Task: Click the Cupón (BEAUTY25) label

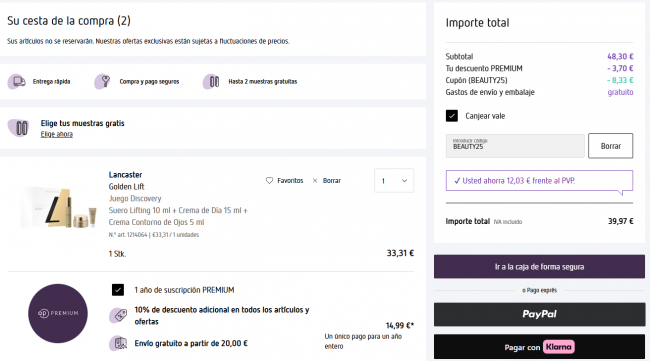Action: pyautogui.click(x=476, y=80)
